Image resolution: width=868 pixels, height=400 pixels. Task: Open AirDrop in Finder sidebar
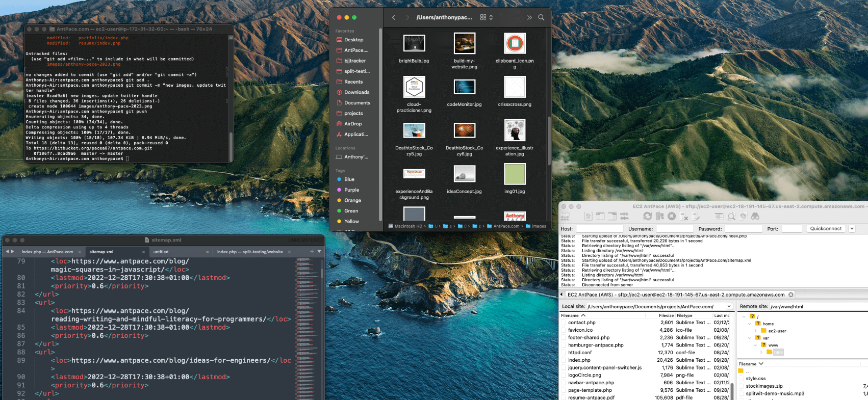pos(353,124)
